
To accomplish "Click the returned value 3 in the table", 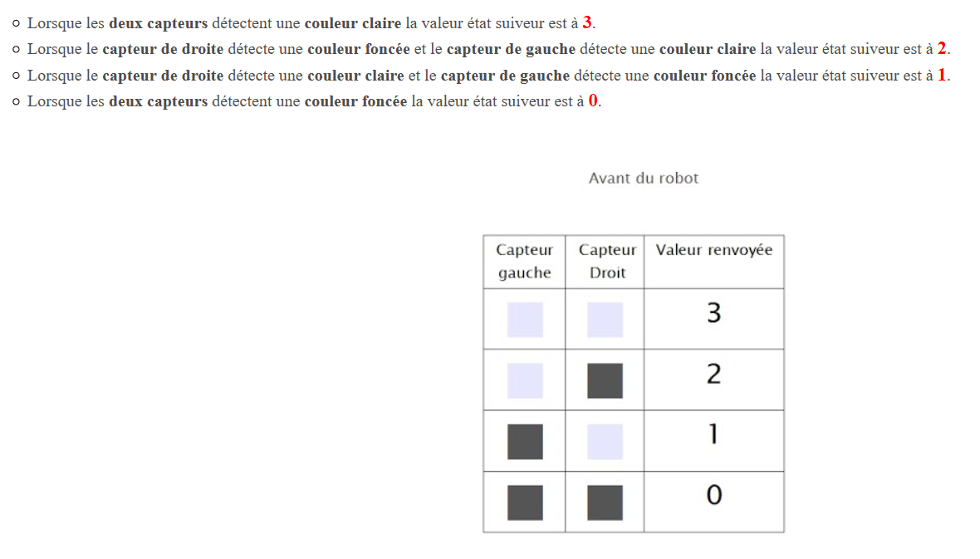I will (x=713, y=312).
